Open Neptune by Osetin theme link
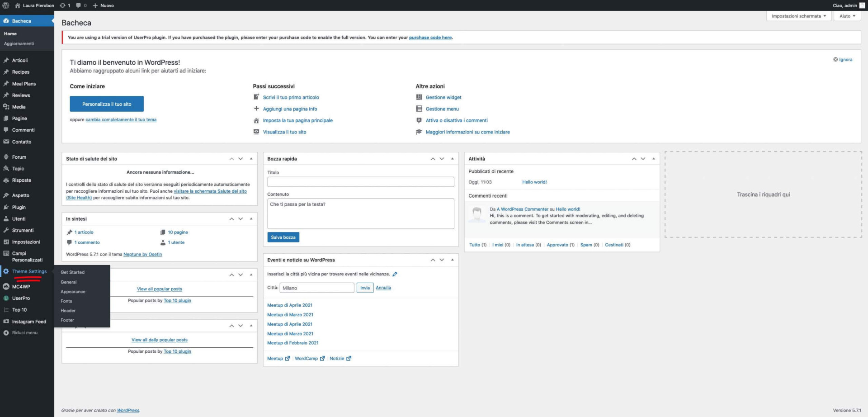This screenshot has height=417, width=868. (x=142, y=255)
